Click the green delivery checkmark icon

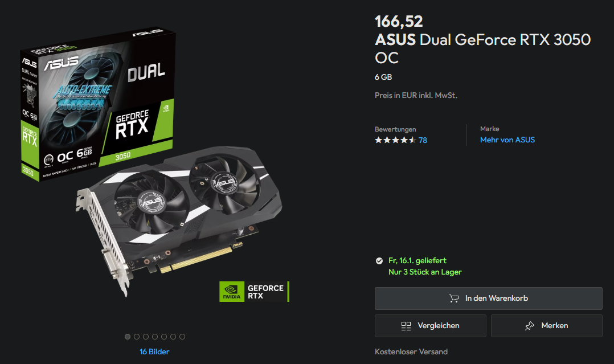click(x=379, y=261)
